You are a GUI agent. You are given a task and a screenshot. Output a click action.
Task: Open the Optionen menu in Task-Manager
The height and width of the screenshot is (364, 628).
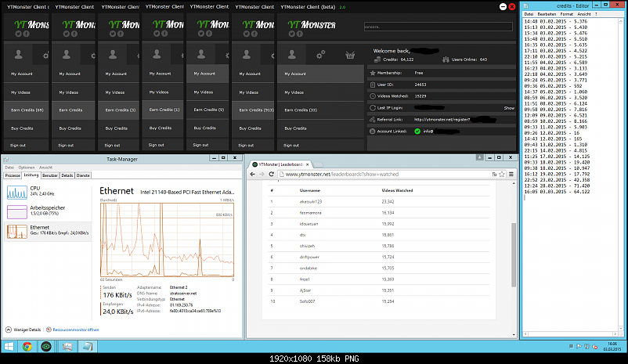pyautogui.click(x=27, y=168)
